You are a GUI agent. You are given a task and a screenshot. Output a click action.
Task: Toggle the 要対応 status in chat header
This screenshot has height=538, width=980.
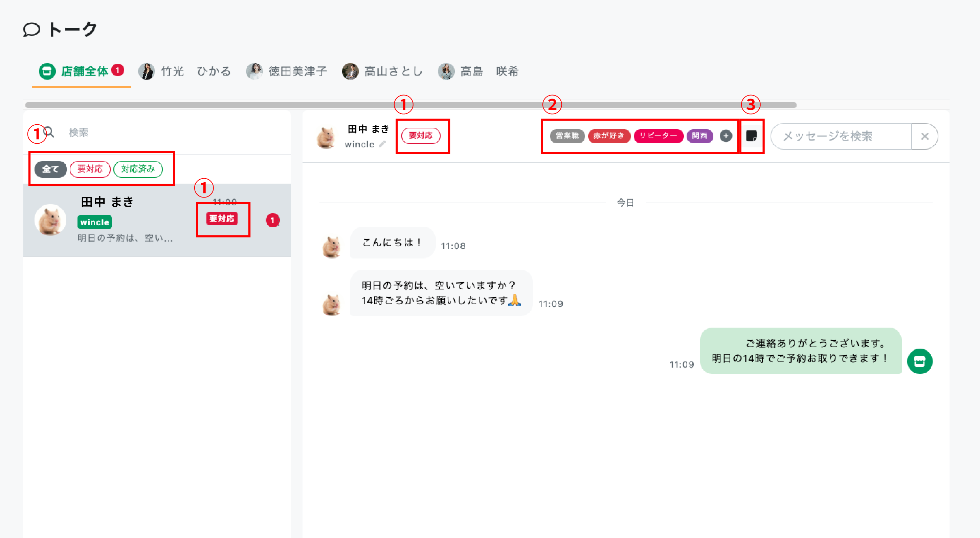(420, 136)
